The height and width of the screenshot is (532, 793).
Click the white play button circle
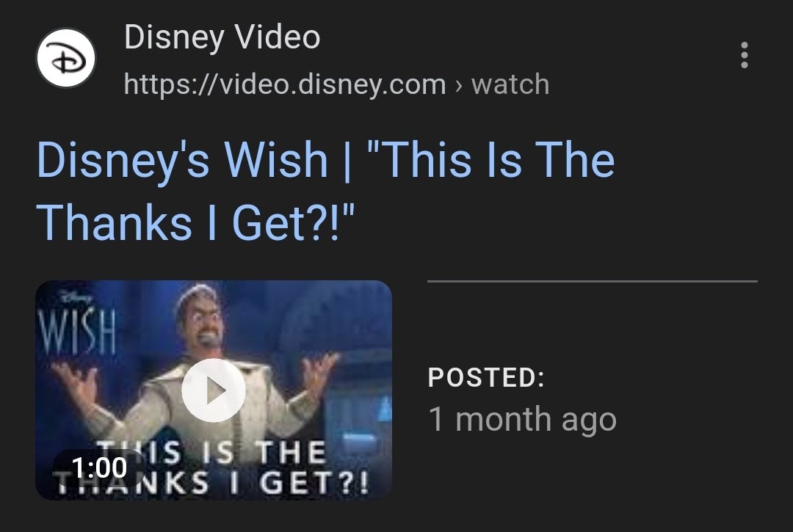[x=214, y=390]
